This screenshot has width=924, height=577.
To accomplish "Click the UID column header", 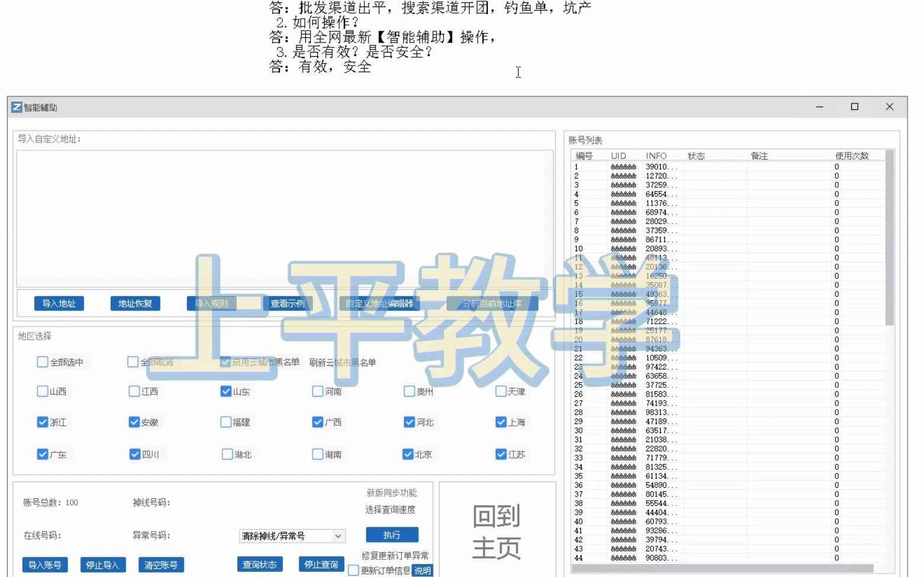I will 619,155.
